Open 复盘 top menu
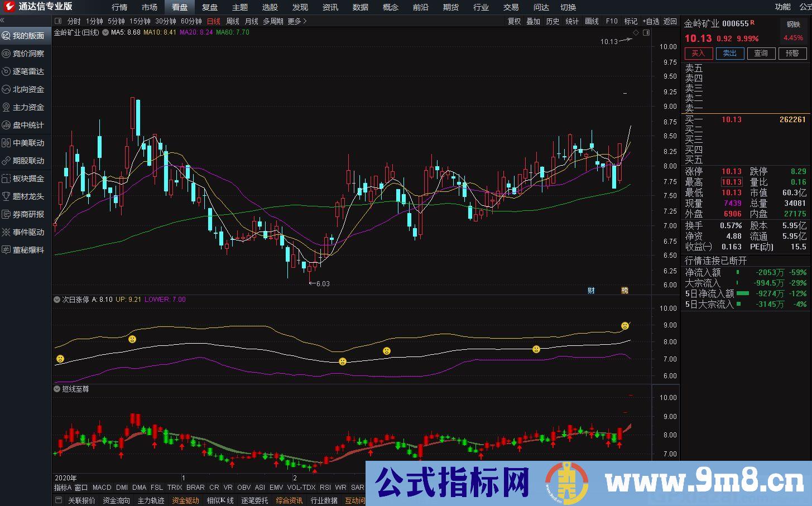This screenshot has width=812, height=506. (210, 7)
